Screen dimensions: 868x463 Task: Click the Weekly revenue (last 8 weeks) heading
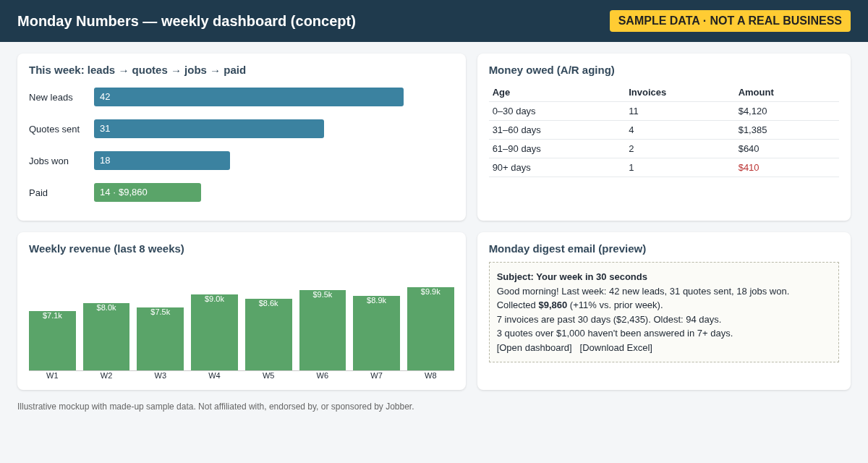click(106, 248)
